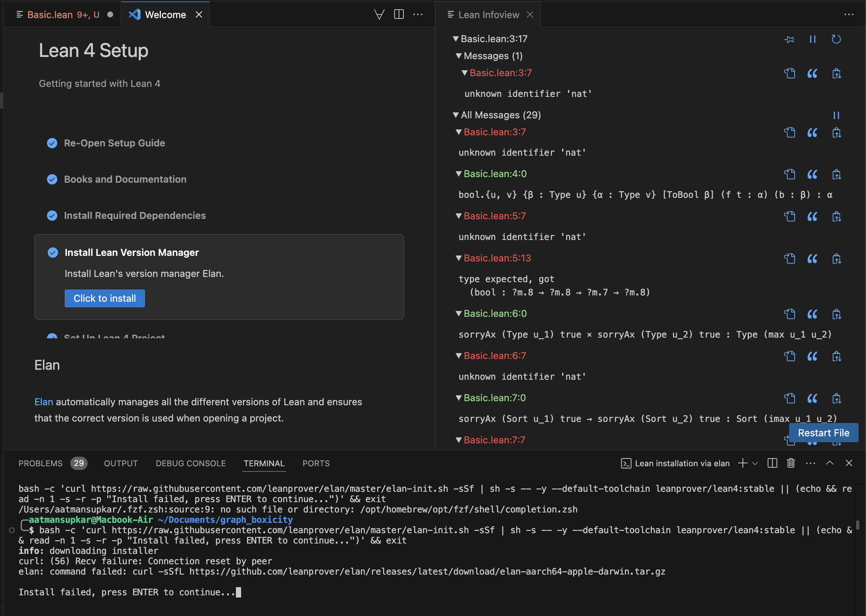This screenshot has height=616, width=866.
Task: Go to source for Messages Basic.lean:3:7 entry
Action: 789,73
